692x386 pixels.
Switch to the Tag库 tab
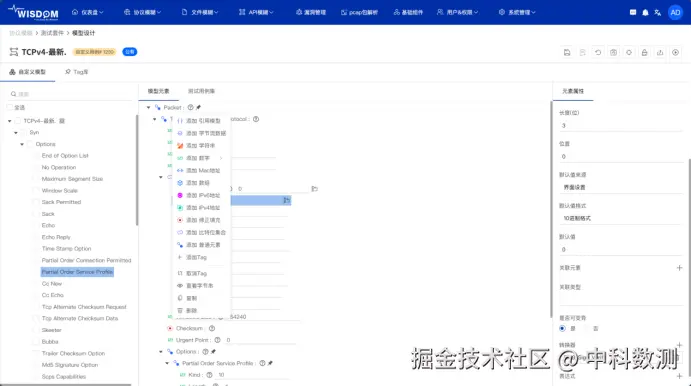[x=76, y=72]
